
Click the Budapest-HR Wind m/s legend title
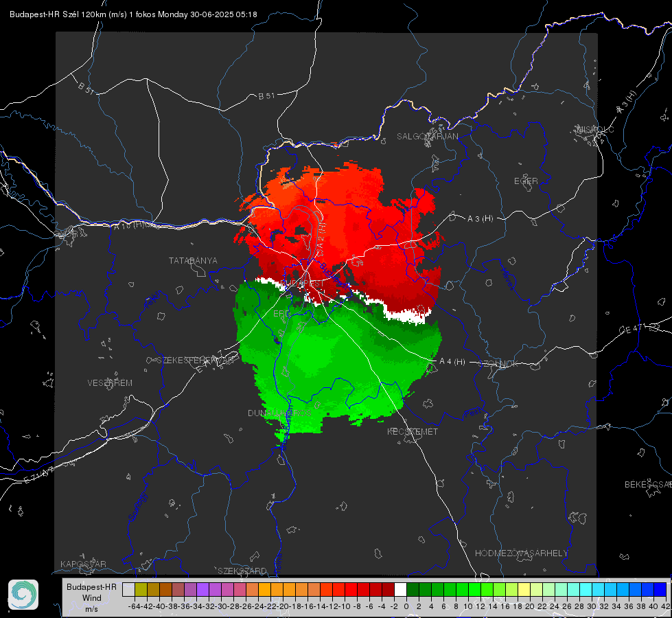pyautogui.click(x=91, y=598)
